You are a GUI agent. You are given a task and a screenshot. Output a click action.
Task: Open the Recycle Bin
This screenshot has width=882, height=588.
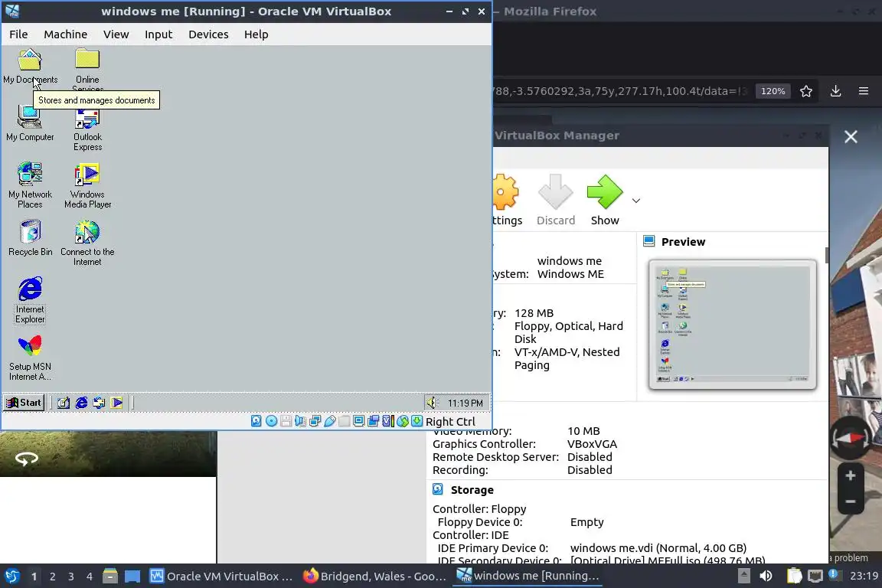pyautogui.click(x=31, y=238)
